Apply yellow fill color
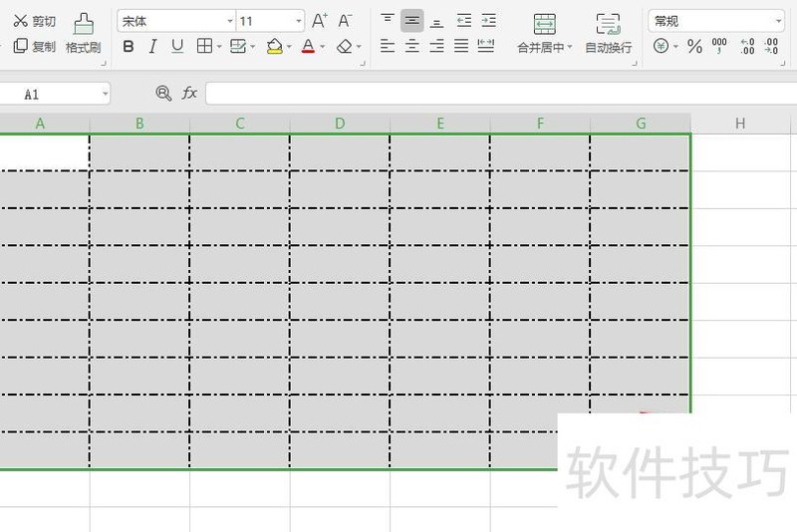Viewport: 797px width, 532px height. [275, 46]
